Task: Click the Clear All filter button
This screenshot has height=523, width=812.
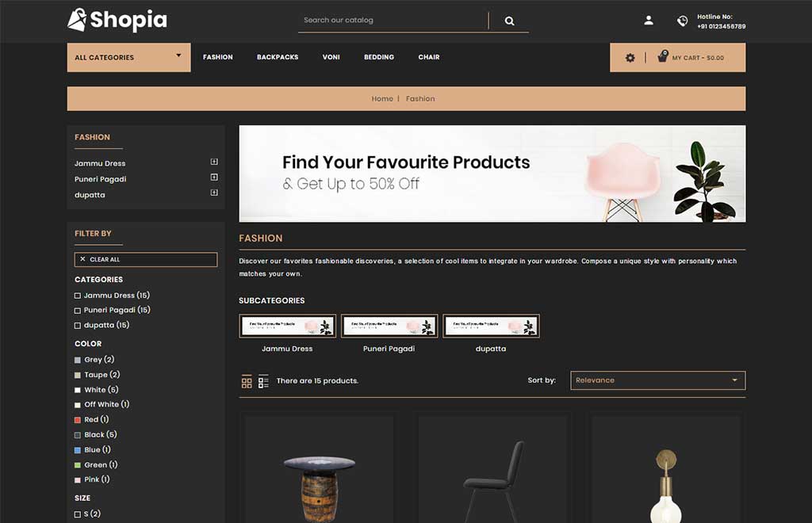Action: 146,260
